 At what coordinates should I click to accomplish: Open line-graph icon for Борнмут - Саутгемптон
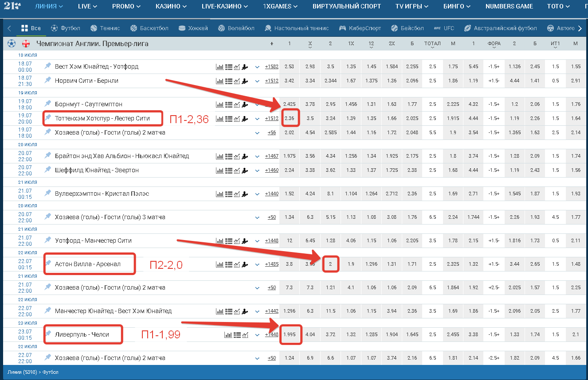tap(237, 105)
